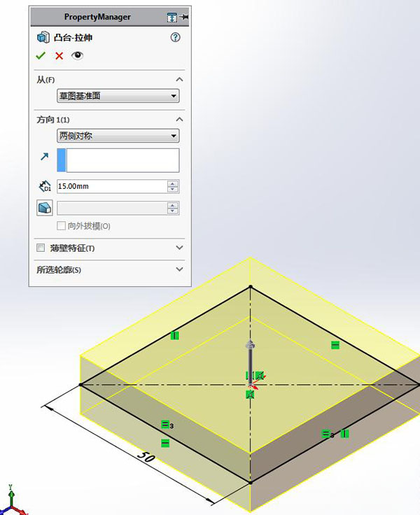Collapse the 从(F) section
Image resolution: width=420 pixels, height=515 pixels.
point(179,79)
